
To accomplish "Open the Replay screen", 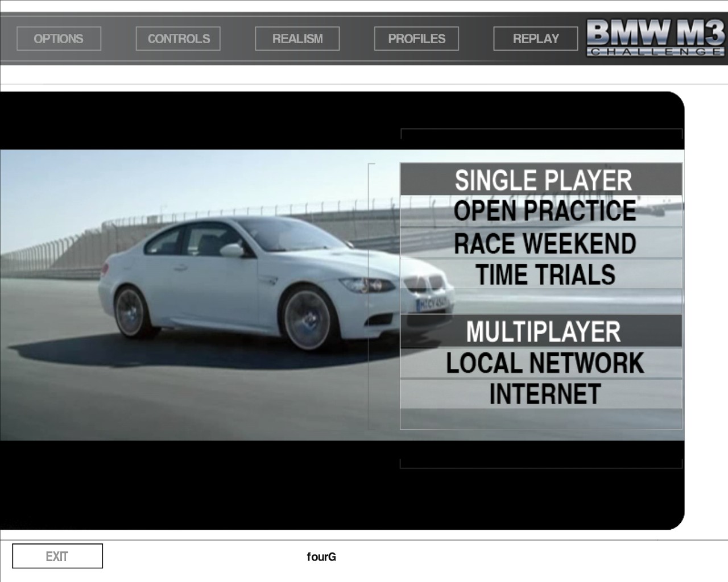I will point(536,39).
